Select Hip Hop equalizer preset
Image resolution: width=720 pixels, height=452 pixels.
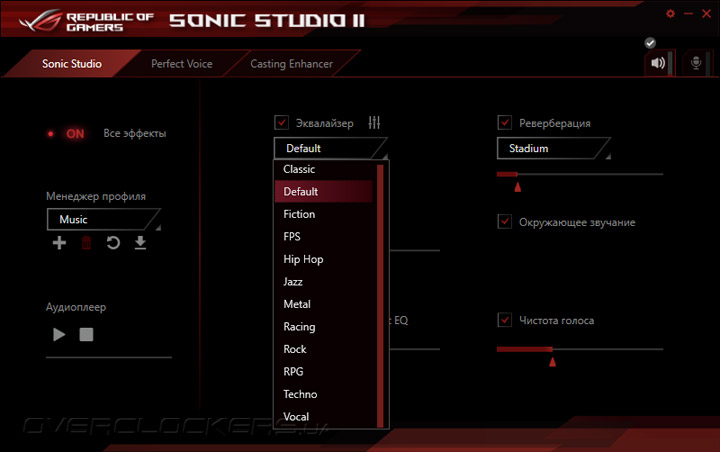click(x=324, y=259)
